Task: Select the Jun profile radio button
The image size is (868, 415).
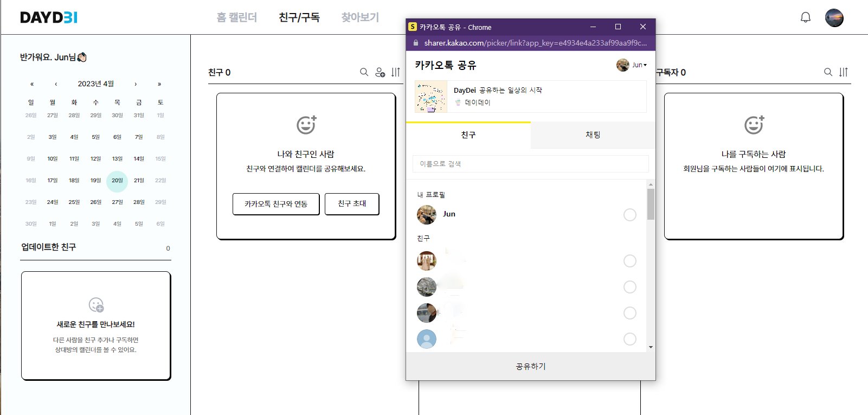Action: (630, 215)
